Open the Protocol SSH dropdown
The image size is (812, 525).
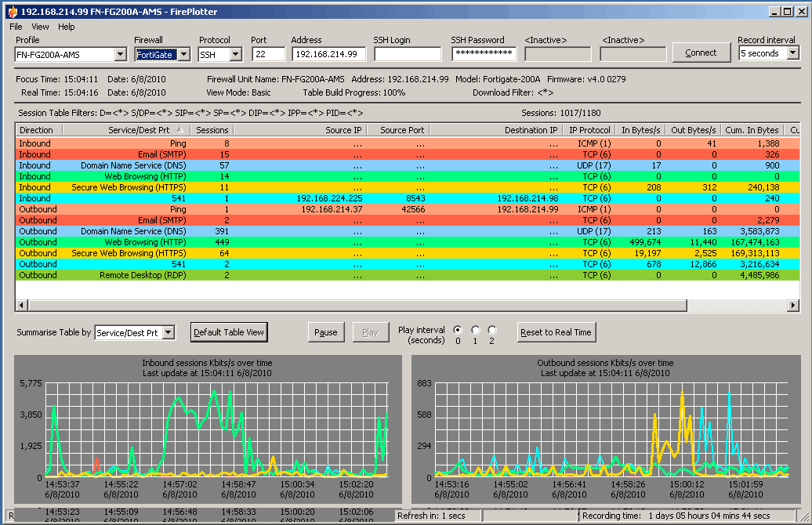235,54
